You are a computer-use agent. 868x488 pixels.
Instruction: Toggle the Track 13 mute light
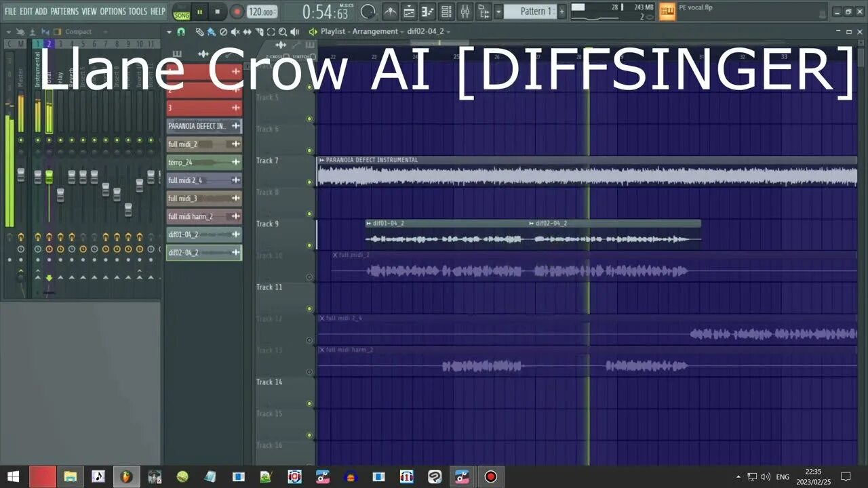pyautogui.click(x=310, y=372)
